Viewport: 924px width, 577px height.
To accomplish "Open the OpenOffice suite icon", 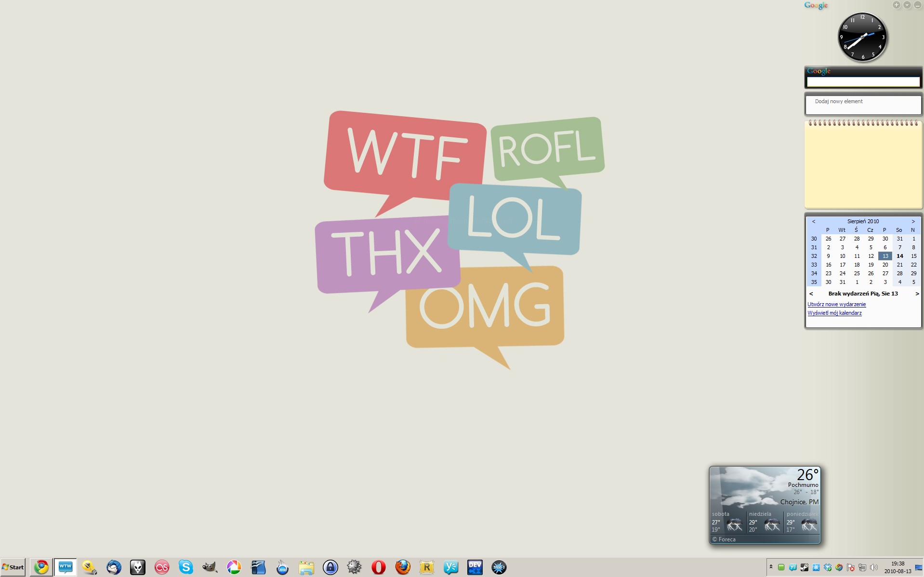I will coord(258,567).
